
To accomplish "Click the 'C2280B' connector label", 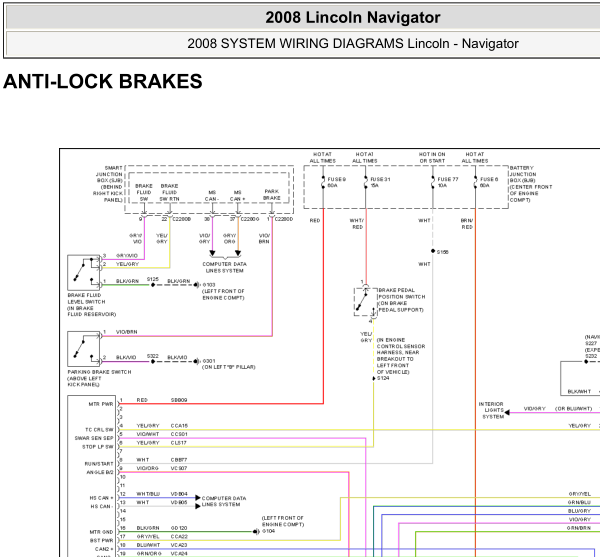I will click(182, 219).
